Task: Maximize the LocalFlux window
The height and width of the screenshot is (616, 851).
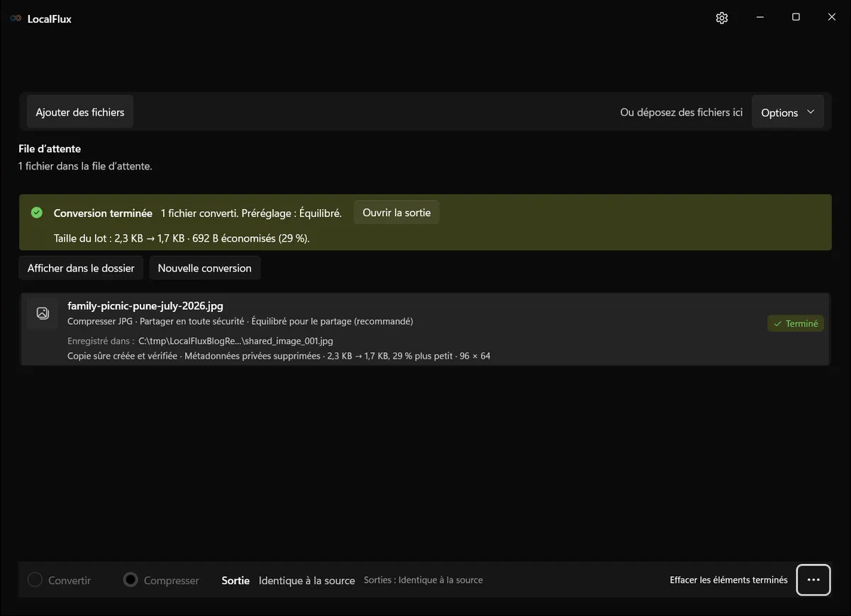Action: coord(796,18)
